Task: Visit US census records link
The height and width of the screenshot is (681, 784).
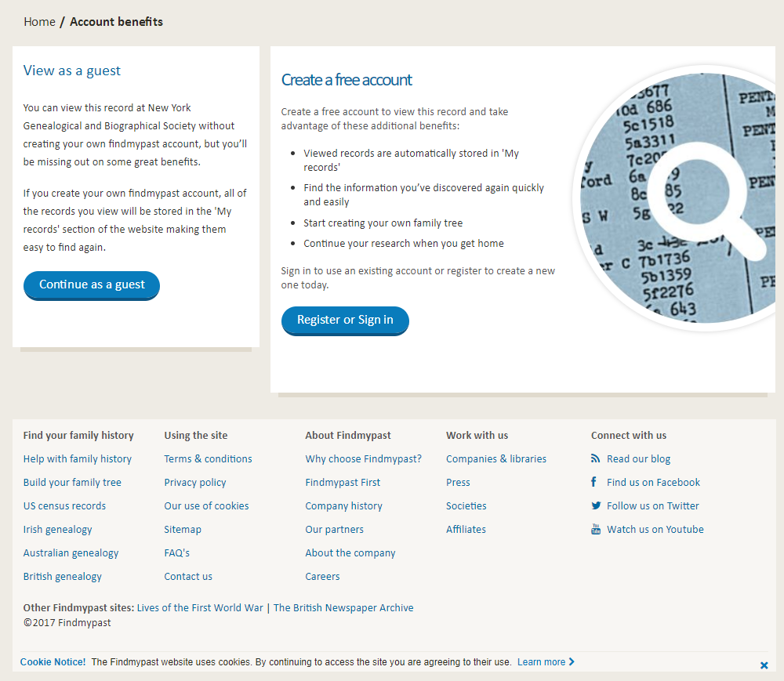Action: coord(64,506)
